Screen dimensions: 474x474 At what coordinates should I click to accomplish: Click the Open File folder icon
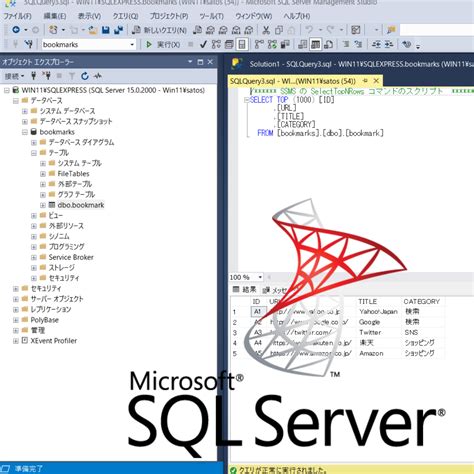[x=93, y=30]
